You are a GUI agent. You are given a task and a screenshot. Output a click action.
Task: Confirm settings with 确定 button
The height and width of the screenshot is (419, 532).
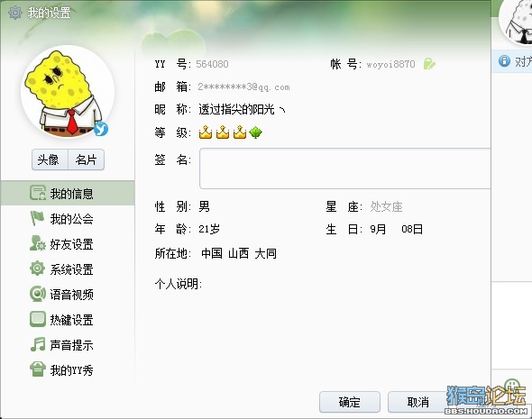[350, 402]
